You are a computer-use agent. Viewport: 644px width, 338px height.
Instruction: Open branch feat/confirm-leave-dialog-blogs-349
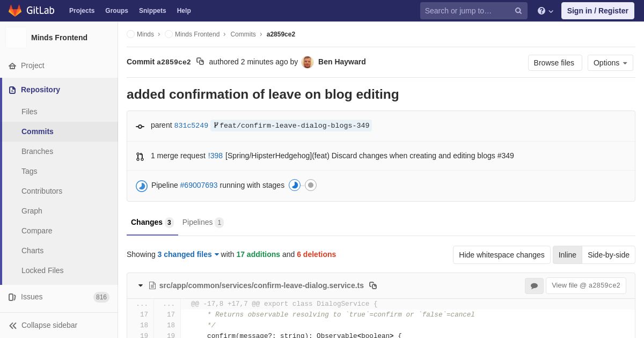tap(291, 126)
